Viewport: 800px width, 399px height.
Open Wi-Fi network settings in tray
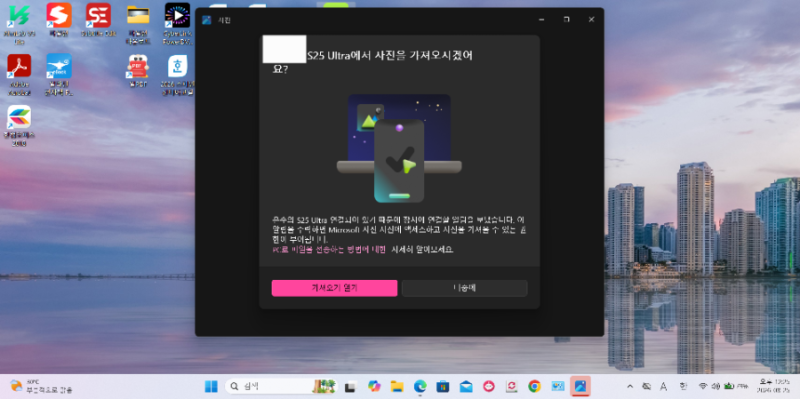[x=703, y=386]
